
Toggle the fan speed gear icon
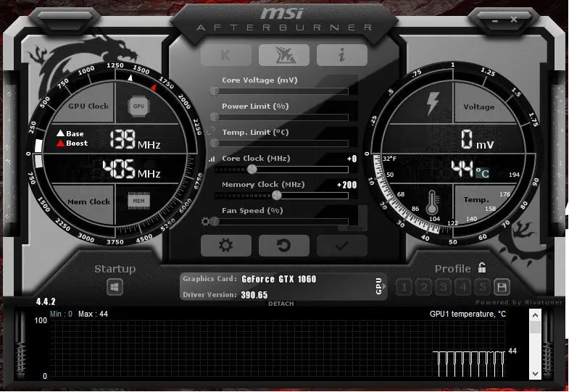click(205, 221)
